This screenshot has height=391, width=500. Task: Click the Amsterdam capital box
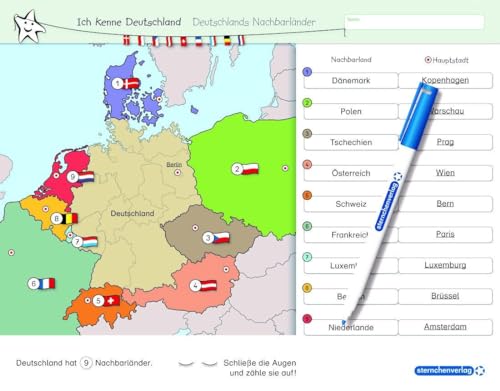(445, 327)
